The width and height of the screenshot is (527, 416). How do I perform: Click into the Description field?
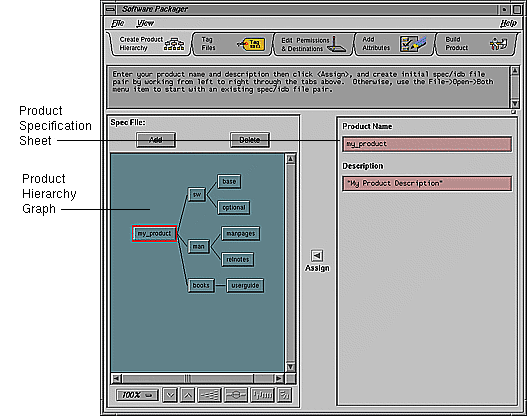click(427, 183)
